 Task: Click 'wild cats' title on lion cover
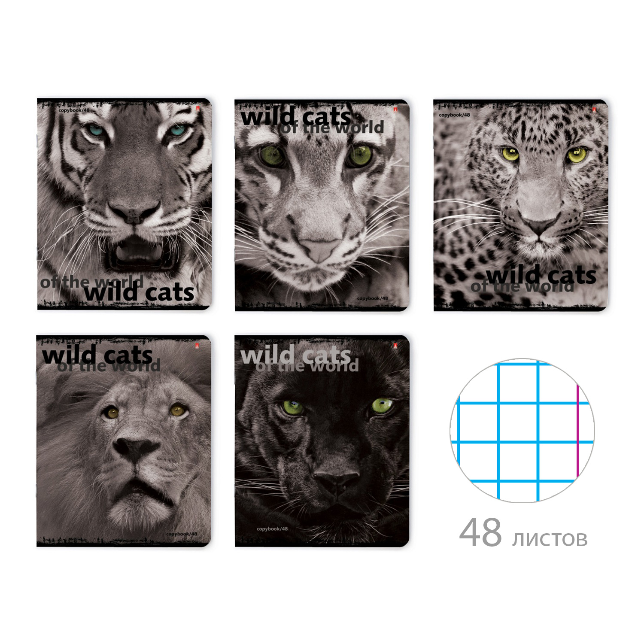tap(97, 355)
